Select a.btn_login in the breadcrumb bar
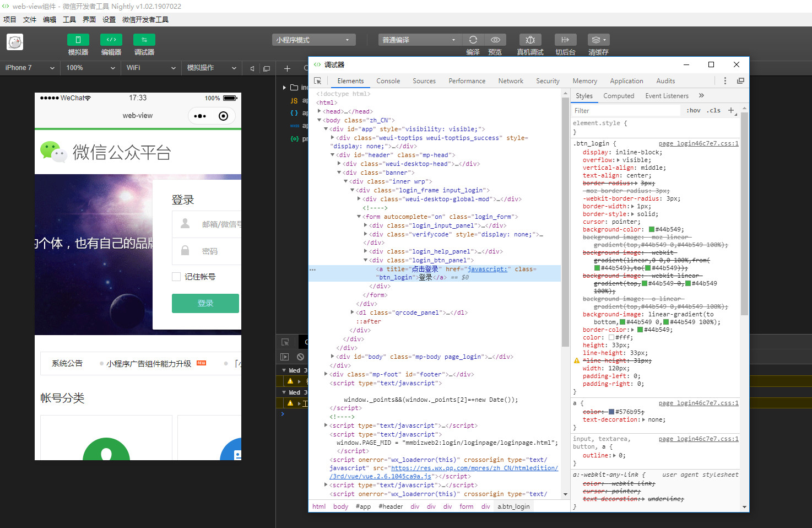 click(513, 507)
